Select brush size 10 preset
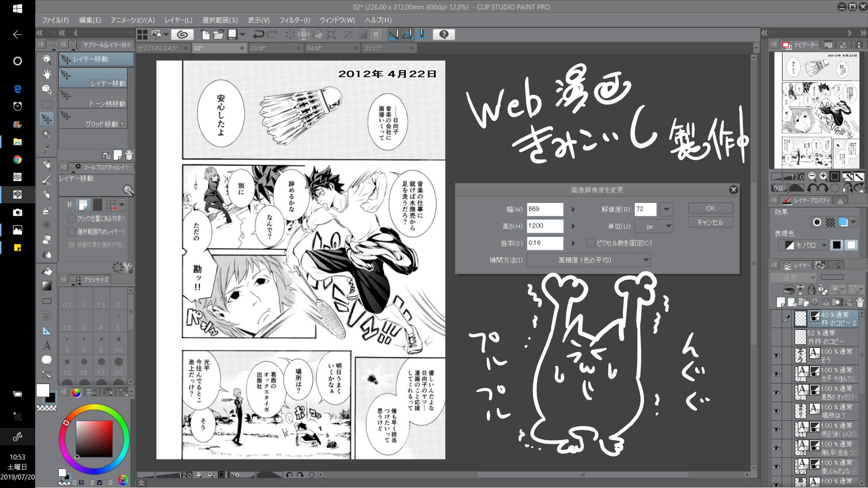This screenshot has width=868, height=488. pos(118,342)
